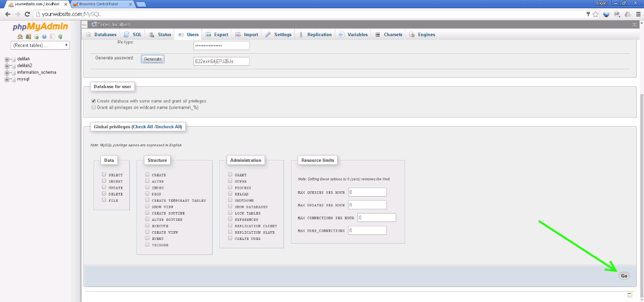
Task: Open MySQL documentation page icon in sidebar
Action: [52, 37]
